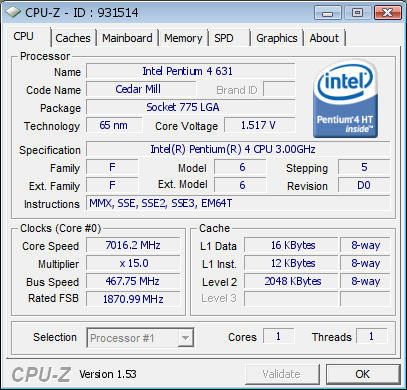
Task: Go to the SPD tab
Action: point(229,38)
